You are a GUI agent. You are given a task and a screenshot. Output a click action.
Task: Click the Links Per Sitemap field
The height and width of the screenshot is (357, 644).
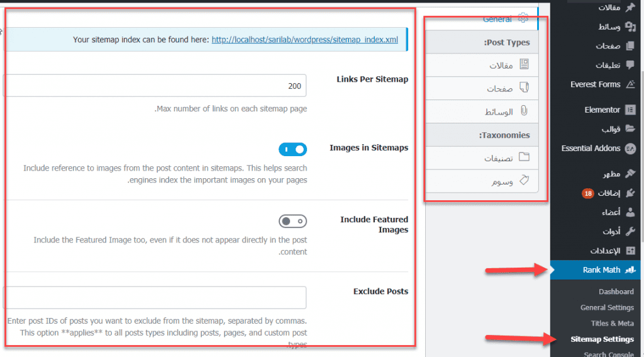(x=155, y=86)
